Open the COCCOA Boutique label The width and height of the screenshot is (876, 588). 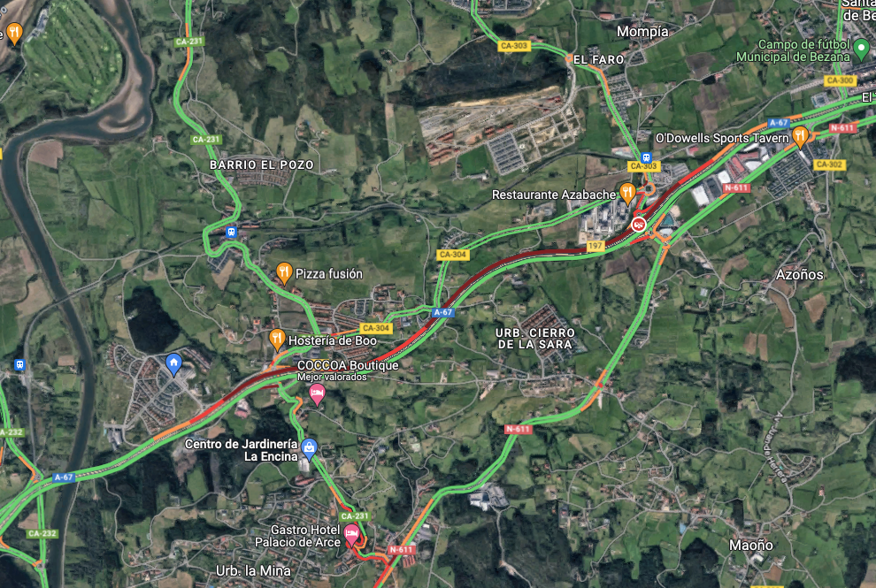pos(348,365)
